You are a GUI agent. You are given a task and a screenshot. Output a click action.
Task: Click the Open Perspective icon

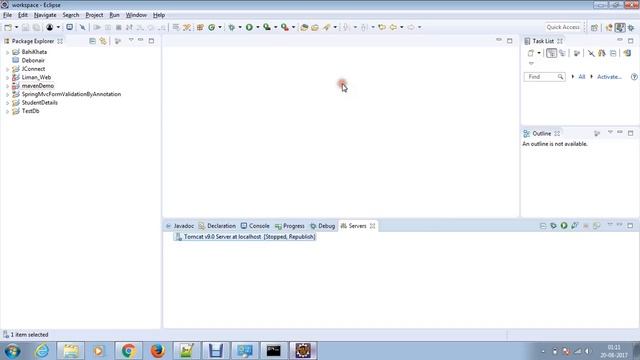coord(594,27)
